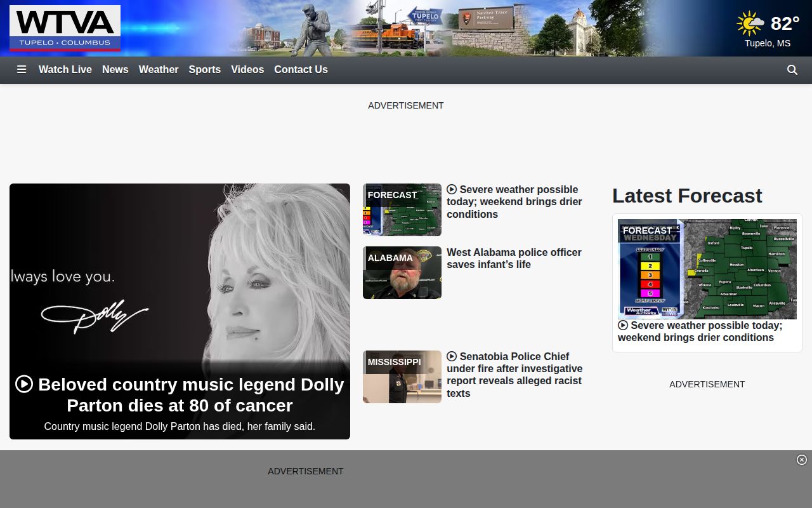Screen dimensions: 812x508
Task: Open Senatobia Police Chief under fire article
Action: (x=514, y=375)
